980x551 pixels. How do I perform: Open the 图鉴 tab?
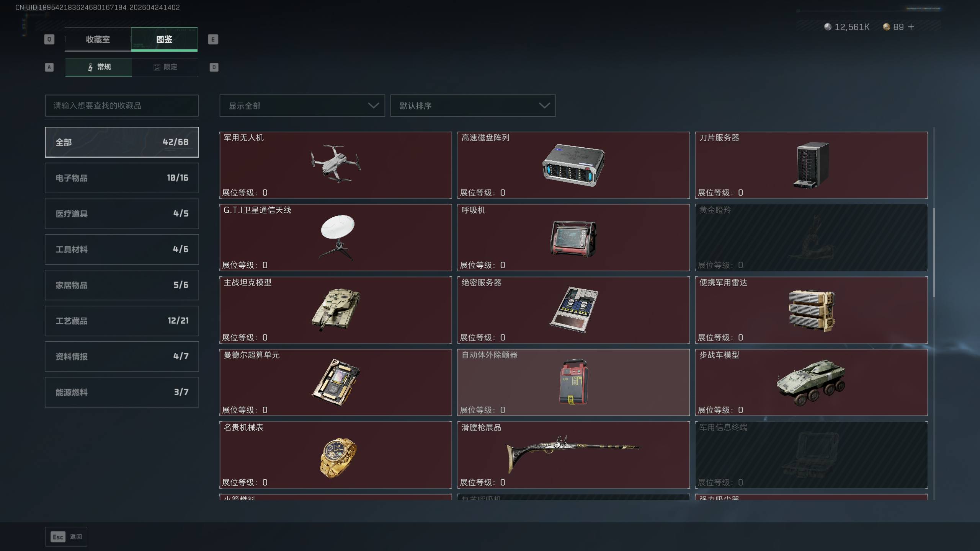point(164,39)
